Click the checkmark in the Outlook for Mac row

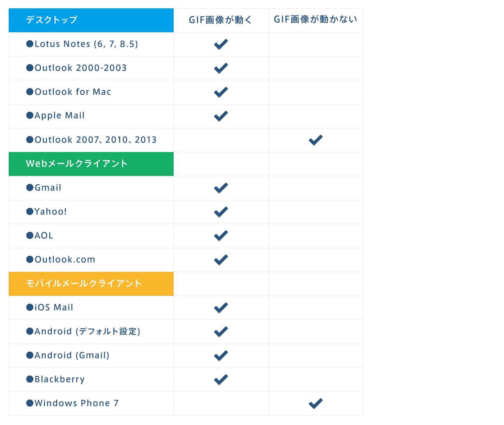click(x=221, y=92)
